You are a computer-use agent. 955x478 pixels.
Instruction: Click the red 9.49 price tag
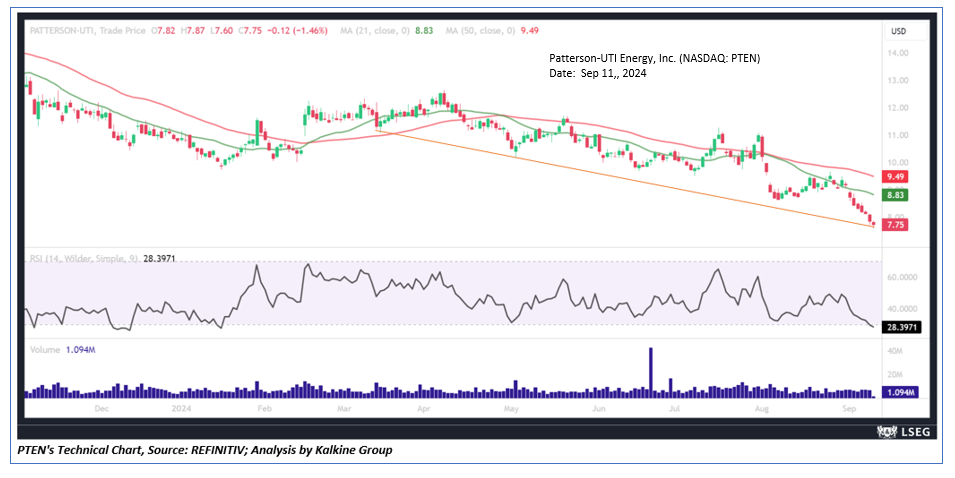pos(895,177)
